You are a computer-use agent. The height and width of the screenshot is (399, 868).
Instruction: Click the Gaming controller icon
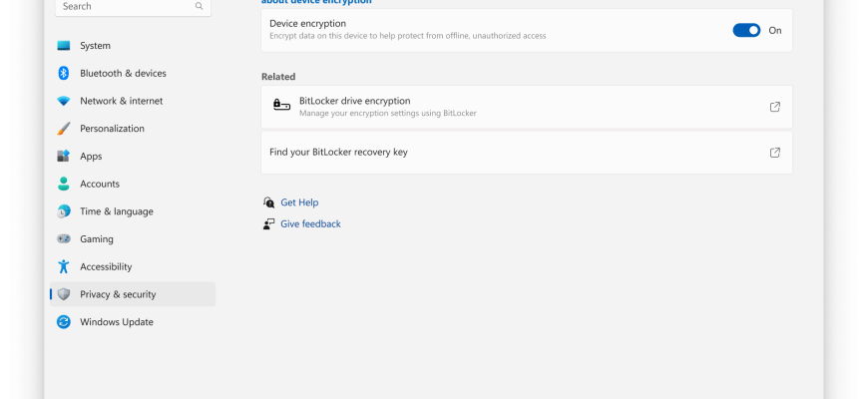[x=64, y=239]
